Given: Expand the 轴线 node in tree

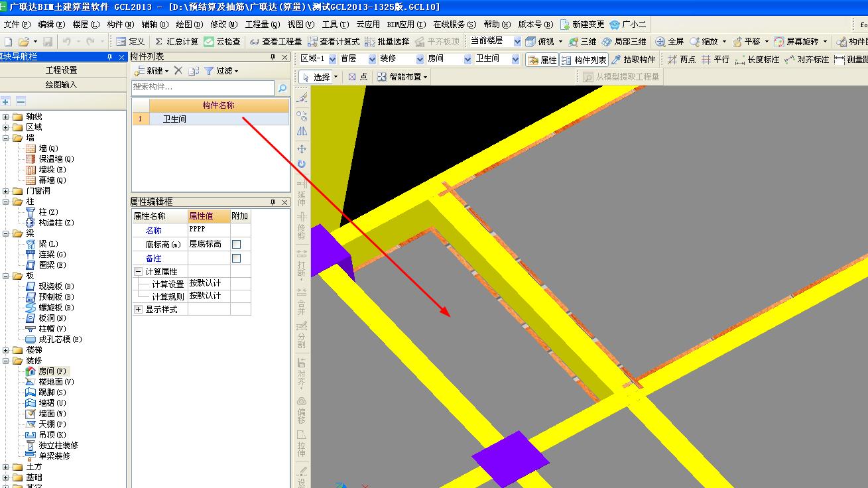Looking at the screenshot, I should (6, 117).
